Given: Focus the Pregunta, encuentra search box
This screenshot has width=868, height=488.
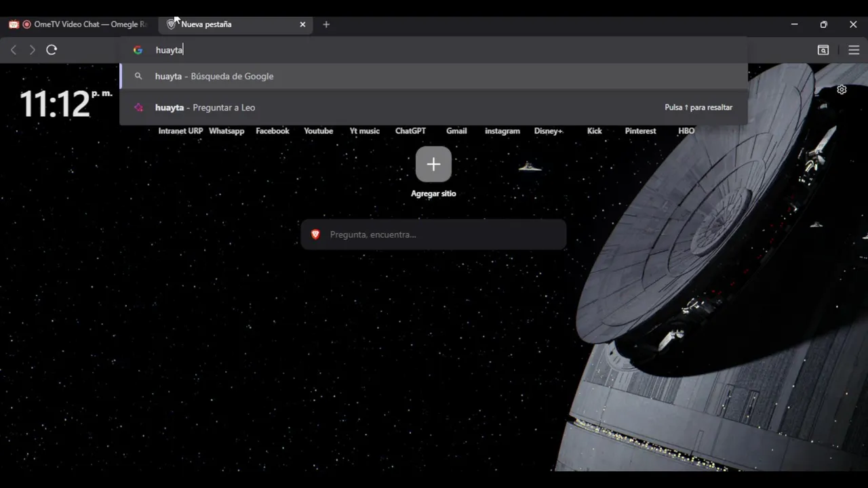Looking at the screenshot, I should click(x=433, y=235).
